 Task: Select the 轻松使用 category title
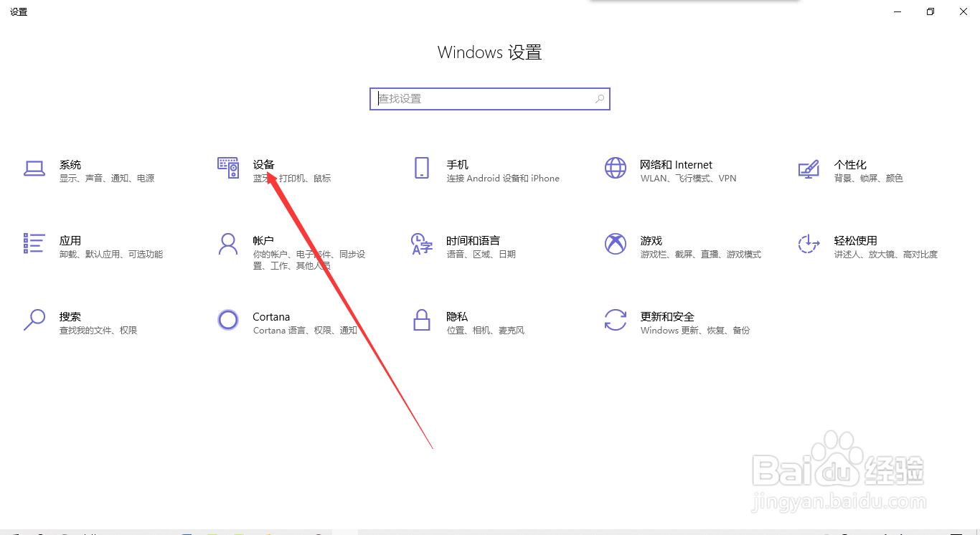pyautogui.click(x=856, y=240)
